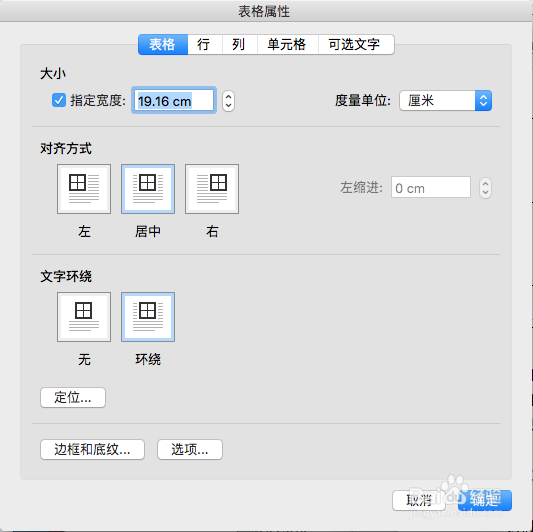Image resolution: width=533 pixels, height=532 pixels.
Task: Click the 19.16 cm width field
Action: tap(174, 101)
